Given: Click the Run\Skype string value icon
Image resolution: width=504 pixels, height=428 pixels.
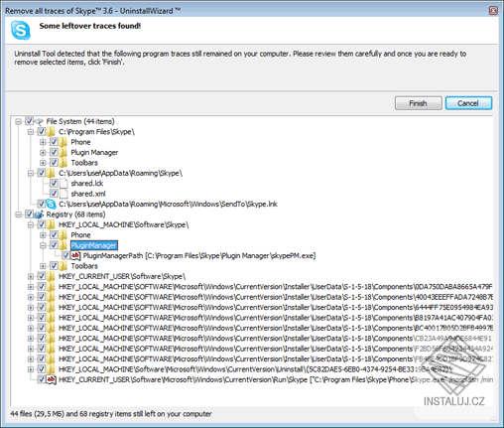Looking at the screenshot, I should [52, 379].
